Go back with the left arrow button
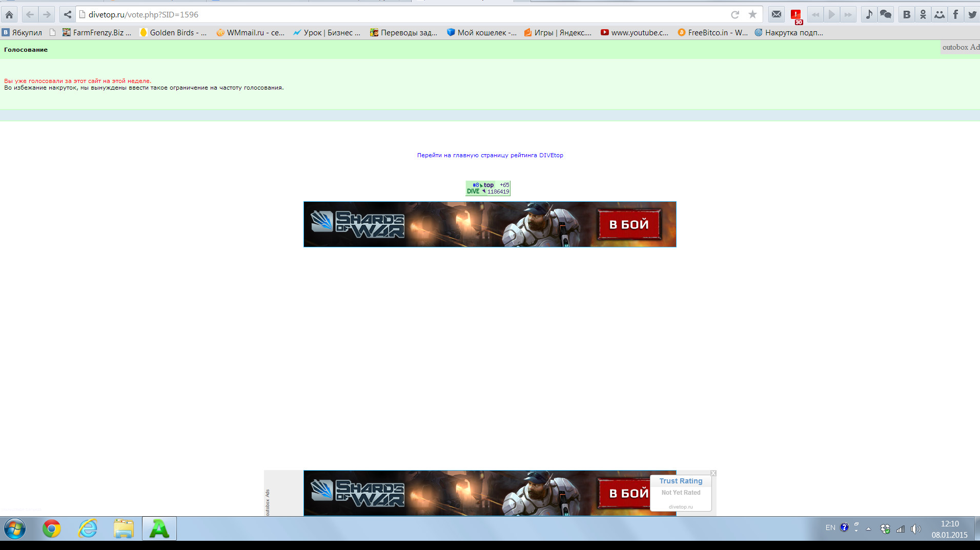Viewport: 980px width, 550px height. (30, 15)
